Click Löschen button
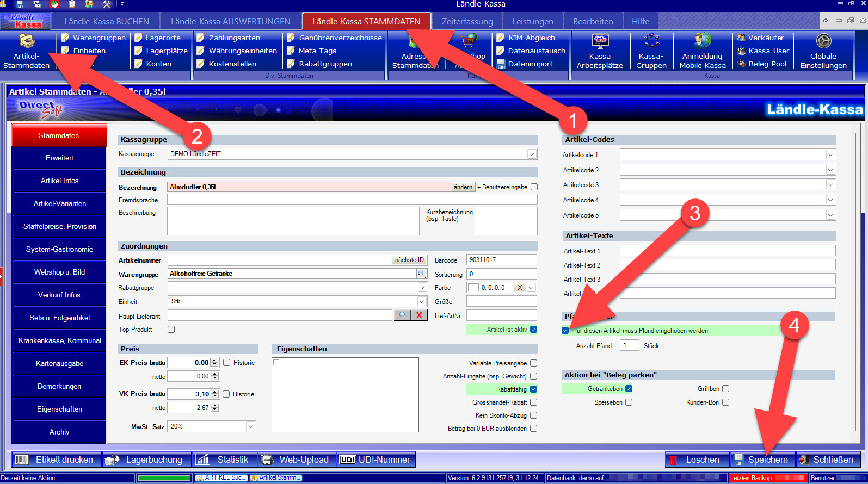This screenshot has height=484, width=868. [697, 460]
